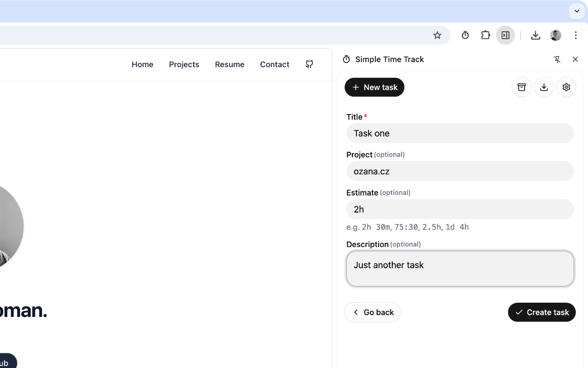This screenshot has width=588, height=368.
Task: Expand the tab search dropdown arrow
Action: (x=577, y=11)
